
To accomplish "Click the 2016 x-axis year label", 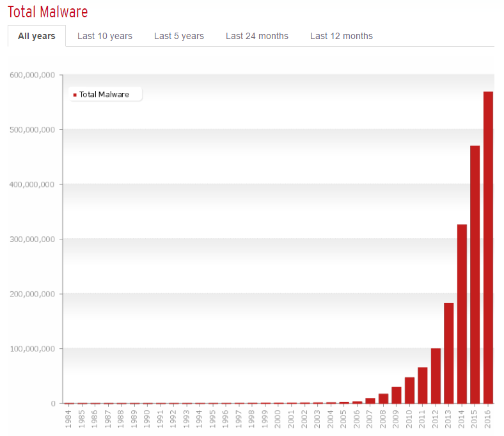I will (x=488, y=418).
